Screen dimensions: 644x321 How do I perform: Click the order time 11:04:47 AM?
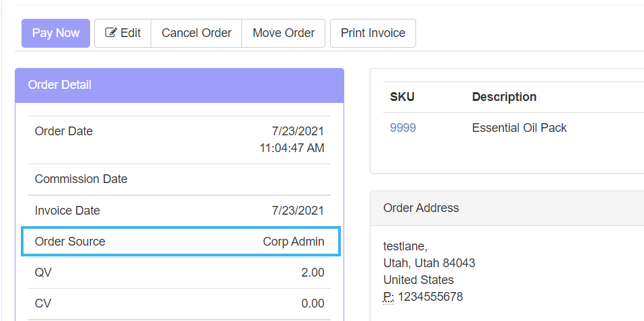point(292,148)
